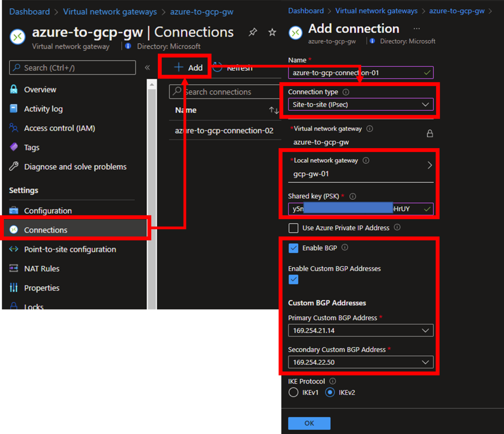Screen dimensions: 504x434
Task: Click the NAT Rules icon
Action: click(x=14, y=269)
